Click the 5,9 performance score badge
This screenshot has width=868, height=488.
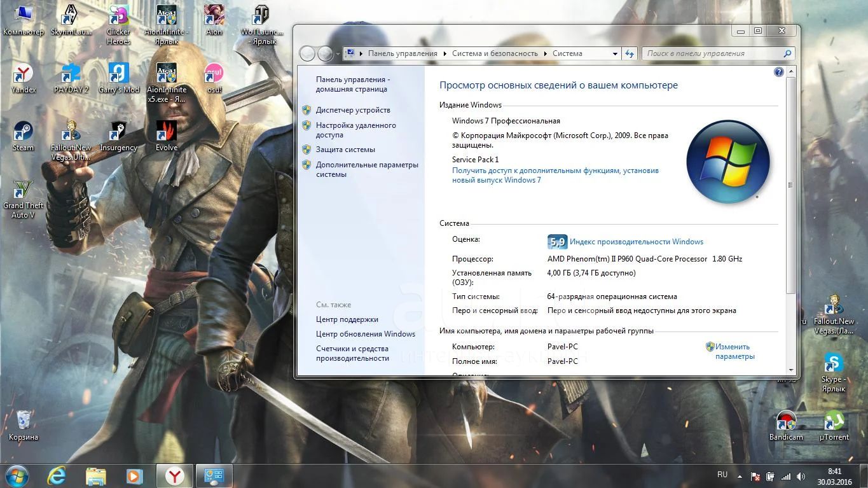[556, 242]
